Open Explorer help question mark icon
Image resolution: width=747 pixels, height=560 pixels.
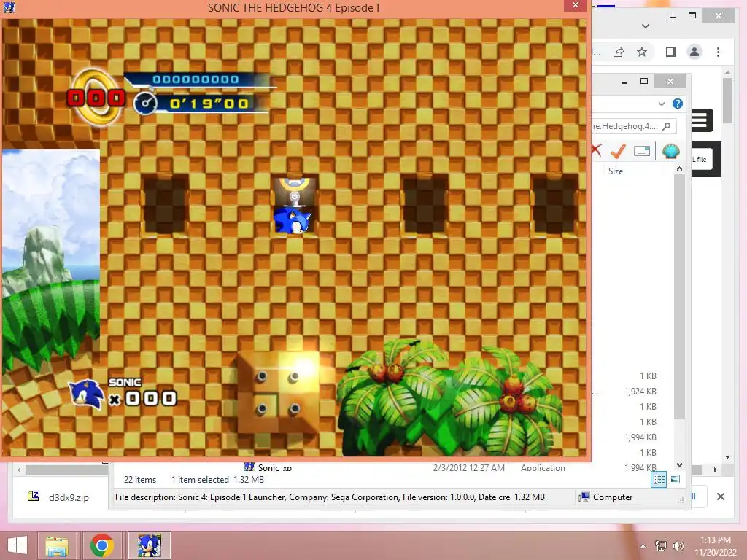point(678,104)
